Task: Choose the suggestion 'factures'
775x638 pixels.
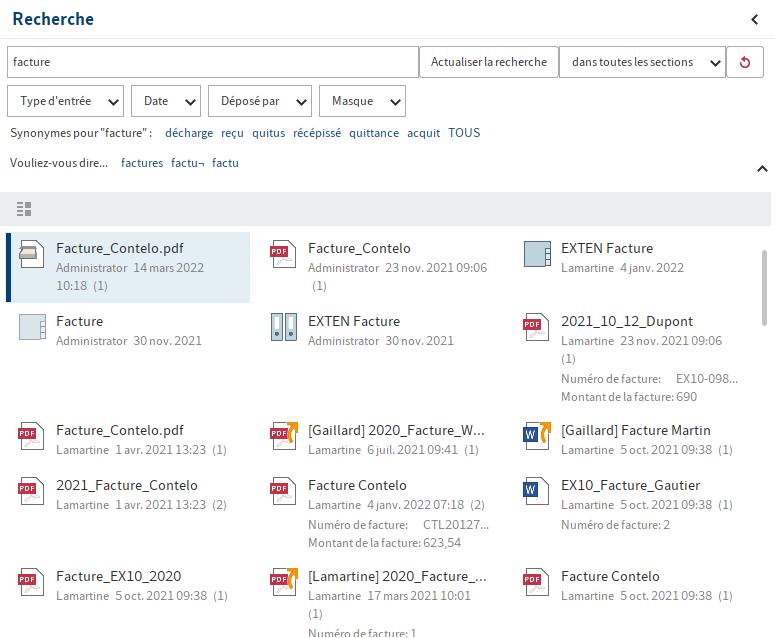Action: [x=142, y=163]
